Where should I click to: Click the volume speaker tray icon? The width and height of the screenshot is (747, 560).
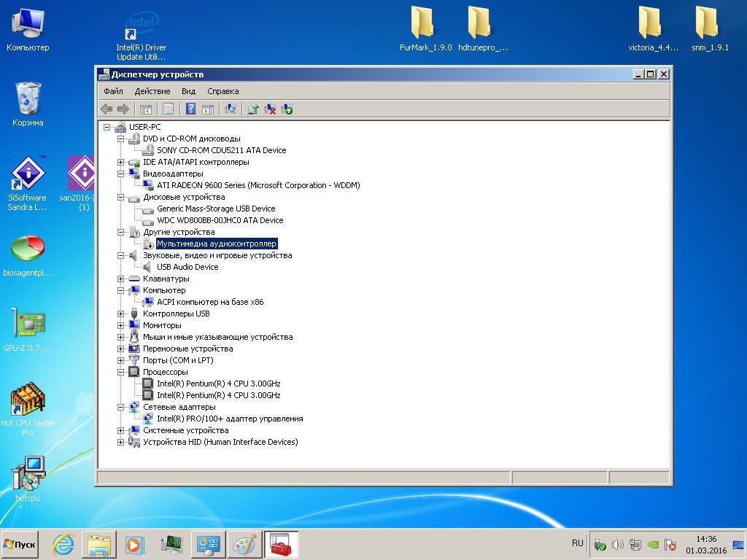(x=617, y=544)
